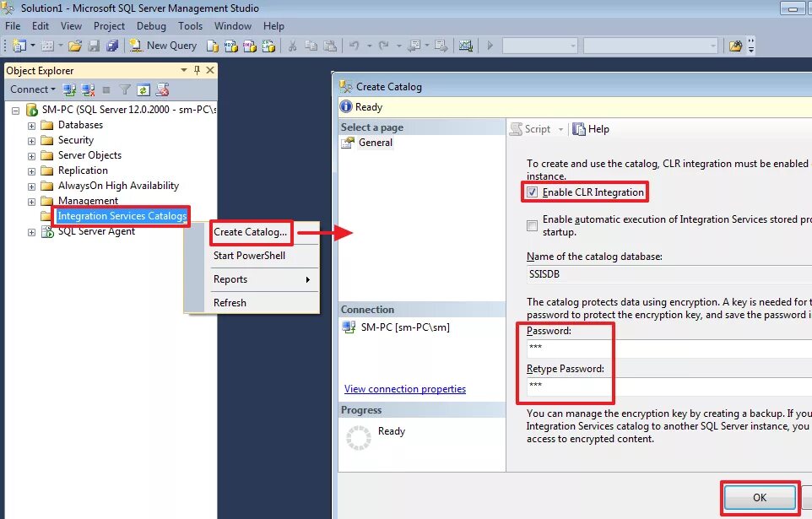Click the New Project toolbar icon
This screenshot has width=812, height=519.
pos(19,46)
